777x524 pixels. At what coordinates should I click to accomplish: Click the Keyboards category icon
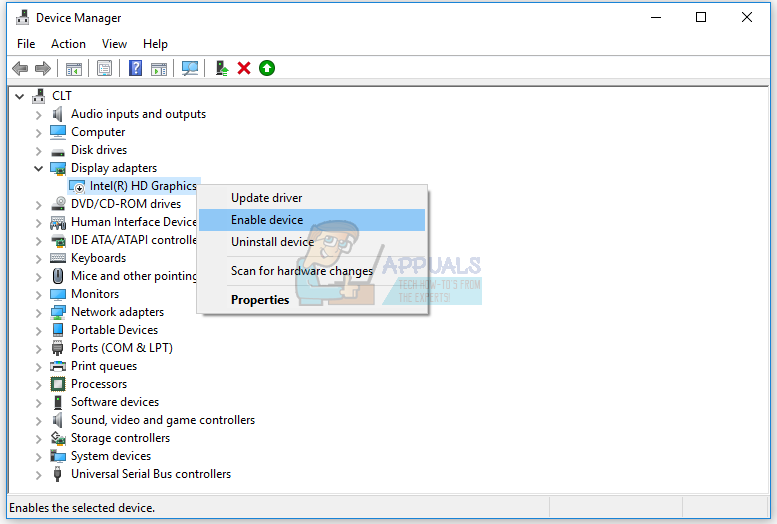[x=58, y=258]
